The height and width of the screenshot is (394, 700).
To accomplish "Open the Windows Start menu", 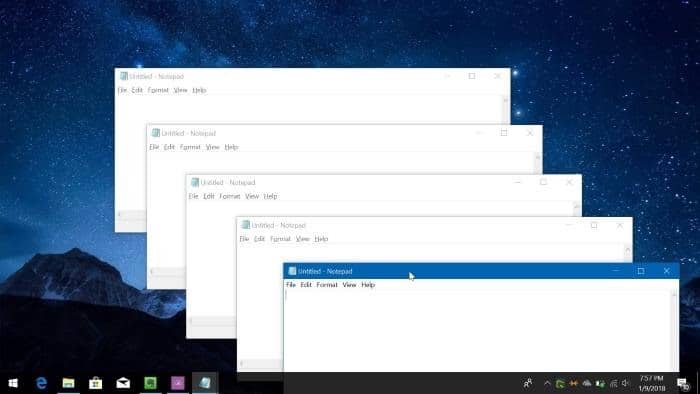I will (13, 383).
